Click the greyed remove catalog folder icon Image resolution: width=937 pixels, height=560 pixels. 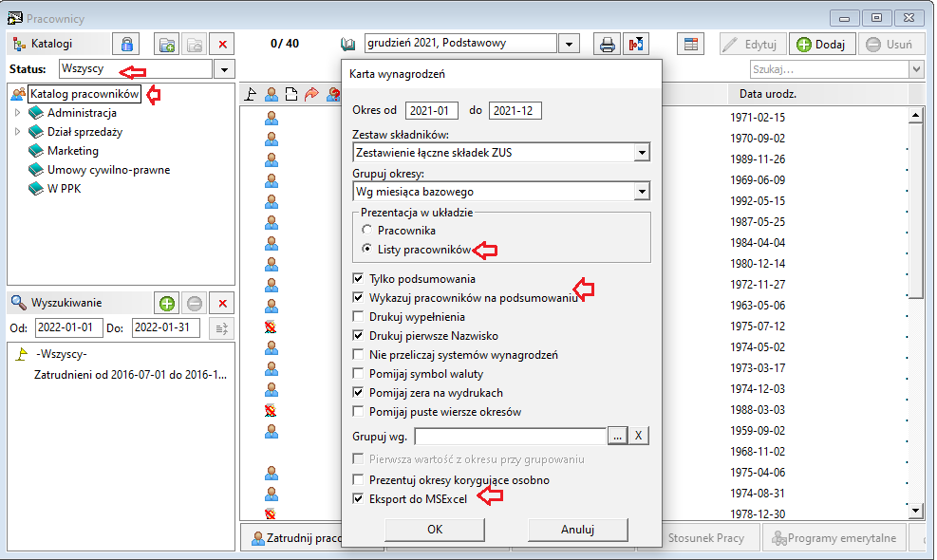[195, 45]
